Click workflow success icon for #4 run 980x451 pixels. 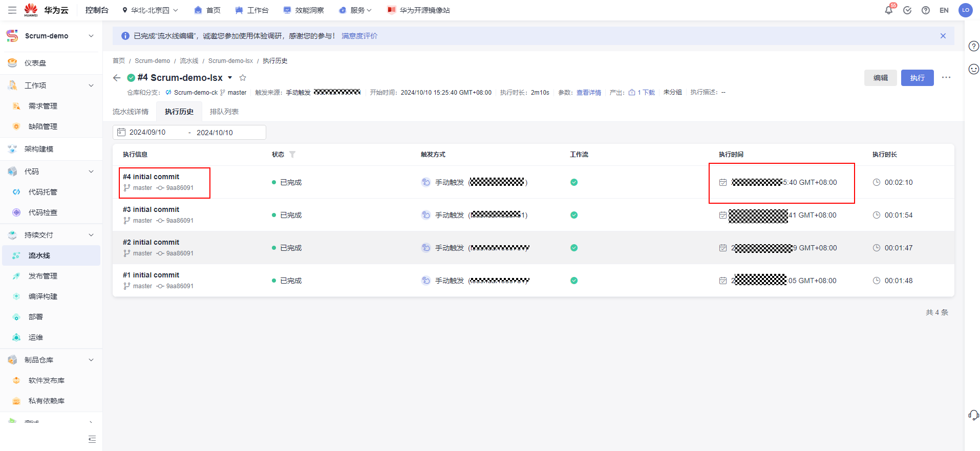574,182
